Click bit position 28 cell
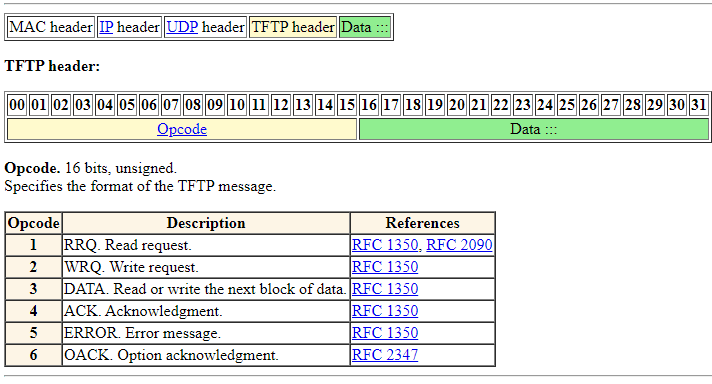Screen dimensions: 712x384 [633, 105]
